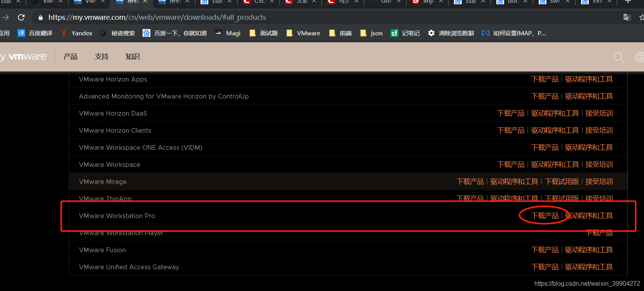The width and height of the screenshot is (644, 291).
Task: Open the VMware bookmark folder
Action: point(303,33)
